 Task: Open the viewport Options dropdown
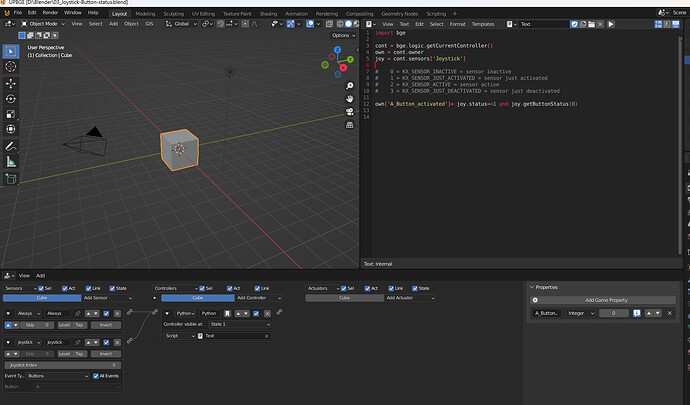pos(343,35)
